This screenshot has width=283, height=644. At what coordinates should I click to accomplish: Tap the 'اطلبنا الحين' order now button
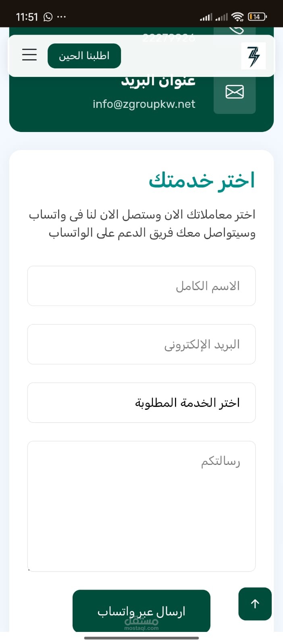[x=84, y=56]
